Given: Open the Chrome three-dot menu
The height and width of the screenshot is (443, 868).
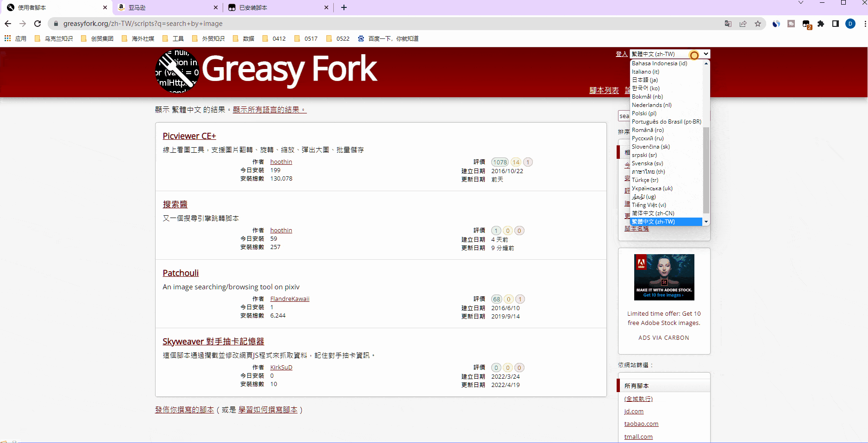Looking at the screenshot, I should 864,24.
